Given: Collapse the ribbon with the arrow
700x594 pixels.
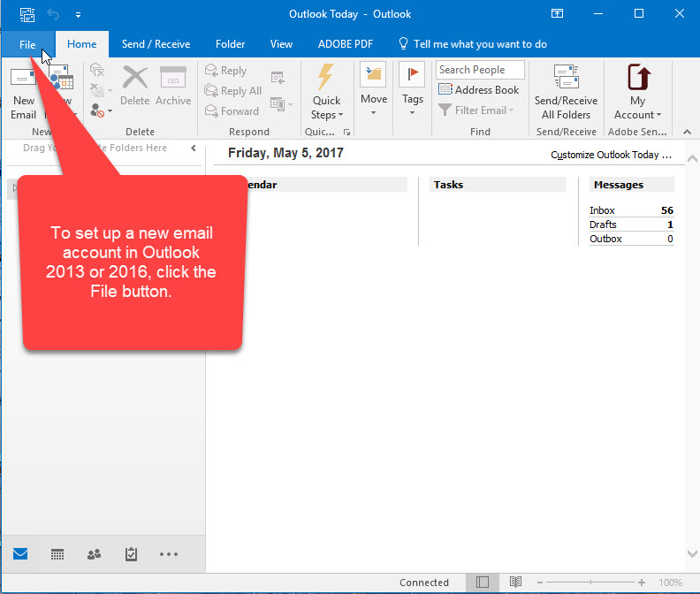Looking at the screenshot, I should [x=687, y=132].
